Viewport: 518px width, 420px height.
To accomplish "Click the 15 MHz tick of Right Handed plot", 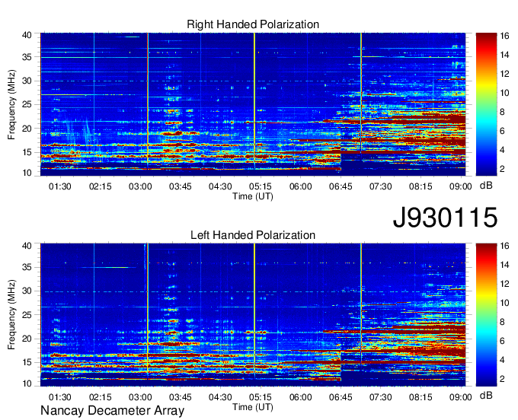I will coord(27,152).
